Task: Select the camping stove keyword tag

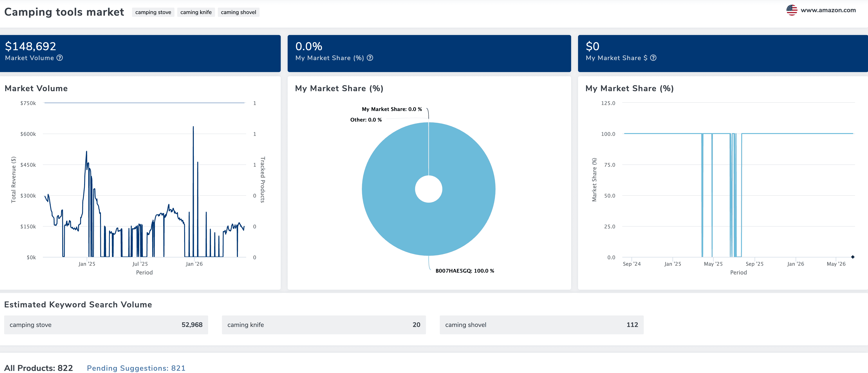Action: 153,12
